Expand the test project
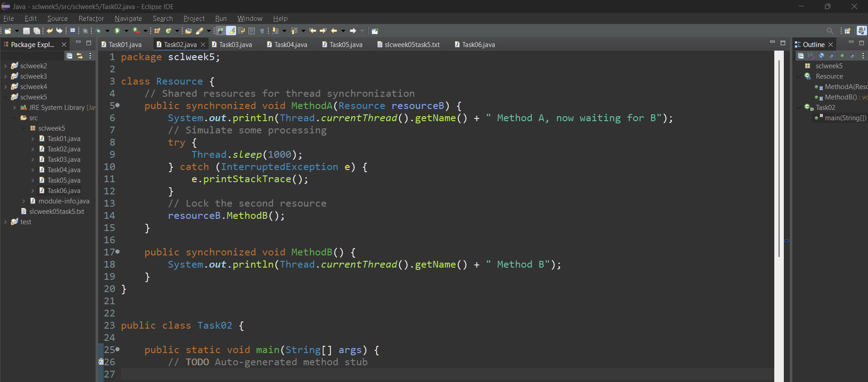The image size is (868, 382). click(5, 222)
